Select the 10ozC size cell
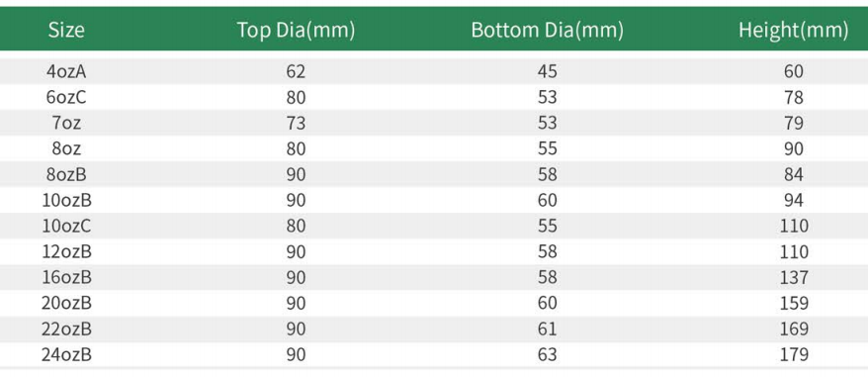This screenshot has height=377, width=868. pyautogui.click(x=66, y=227)
